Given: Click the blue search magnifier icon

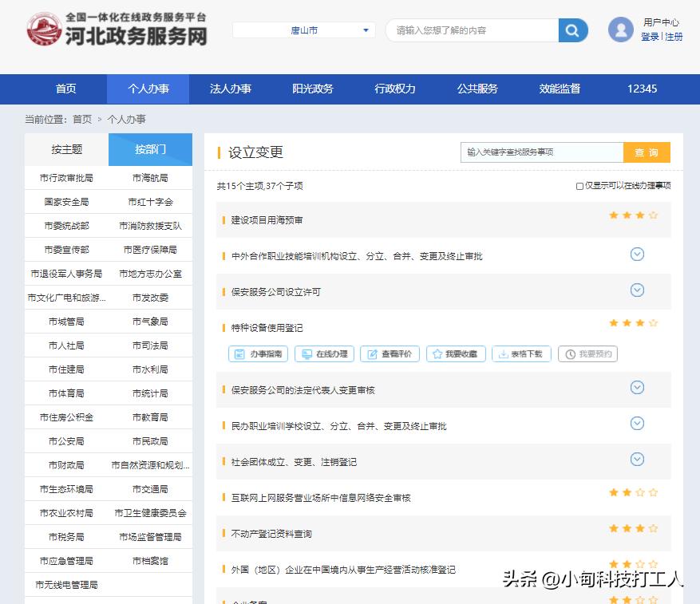Looking at the screenshot, I should click(571, 29).
